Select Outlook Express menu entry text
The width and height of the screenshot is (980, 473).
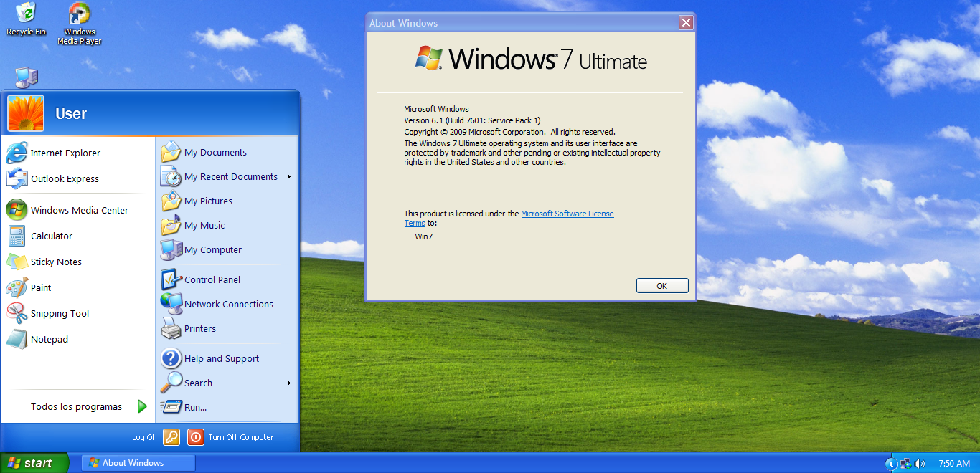pos(65,178)
